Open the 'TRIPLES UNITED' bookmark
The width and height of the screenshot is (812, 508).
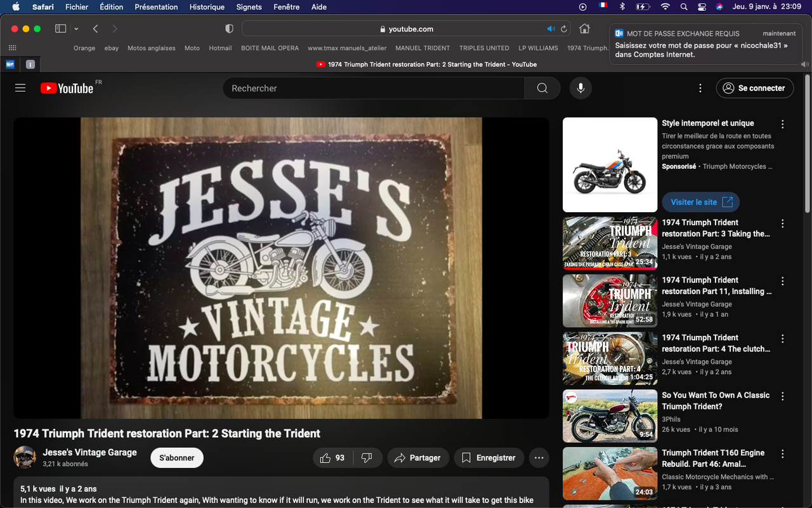pos(484,48)
